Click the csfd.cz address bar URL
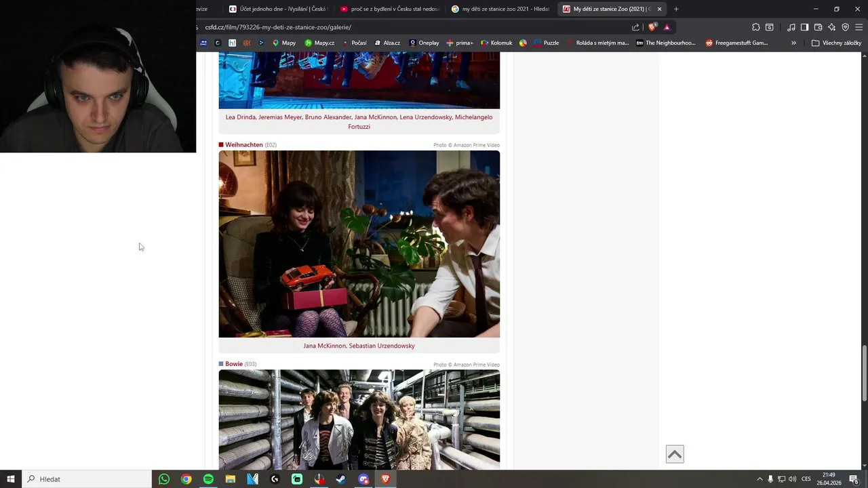The image size is (868, 488). point(278,27)
